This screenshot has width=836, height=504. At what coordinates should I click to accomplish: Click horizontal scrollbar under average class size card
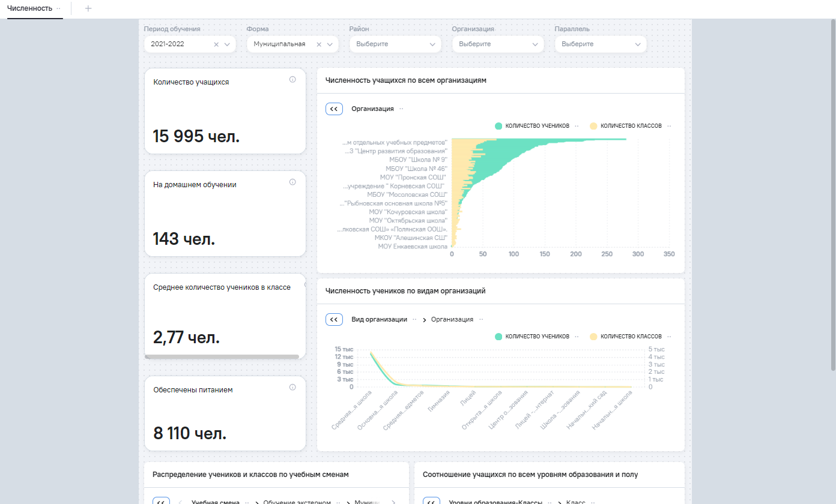tap(222, 356)
